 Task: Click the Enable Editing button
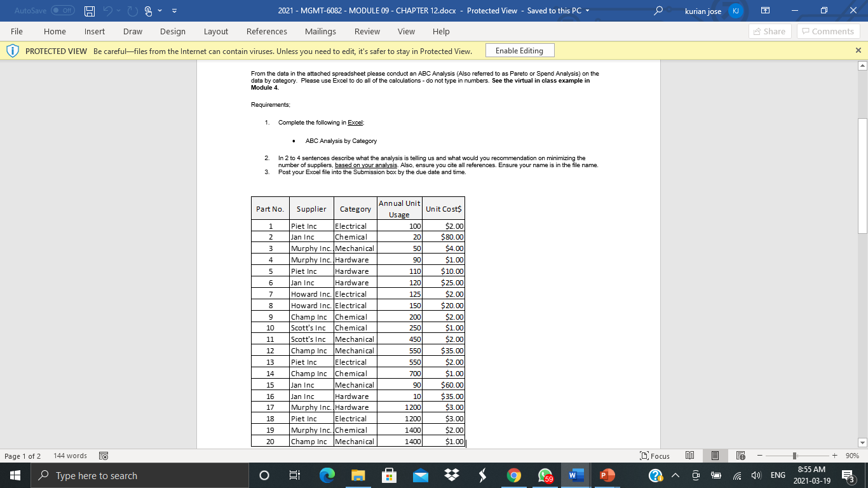(519, 51)
